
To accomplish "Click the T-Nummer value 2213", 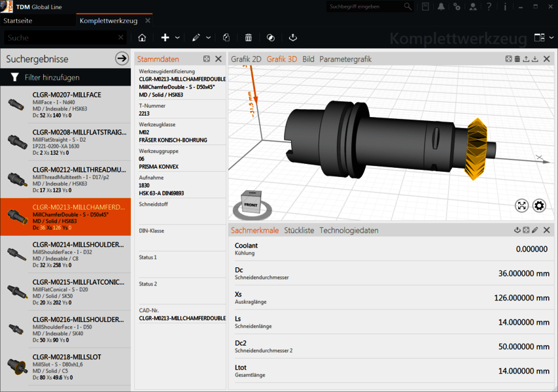I will point(144,114).
